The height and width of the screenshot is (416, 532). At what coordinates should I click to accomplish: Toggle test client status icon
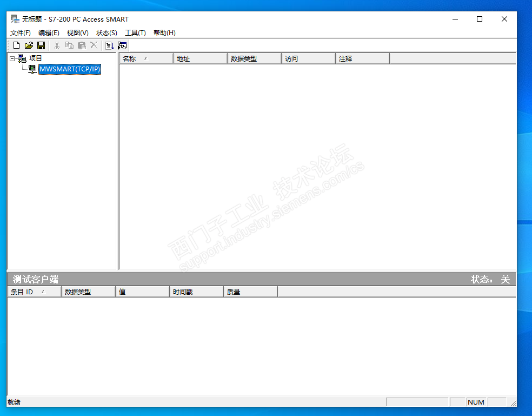pos(122,45)
